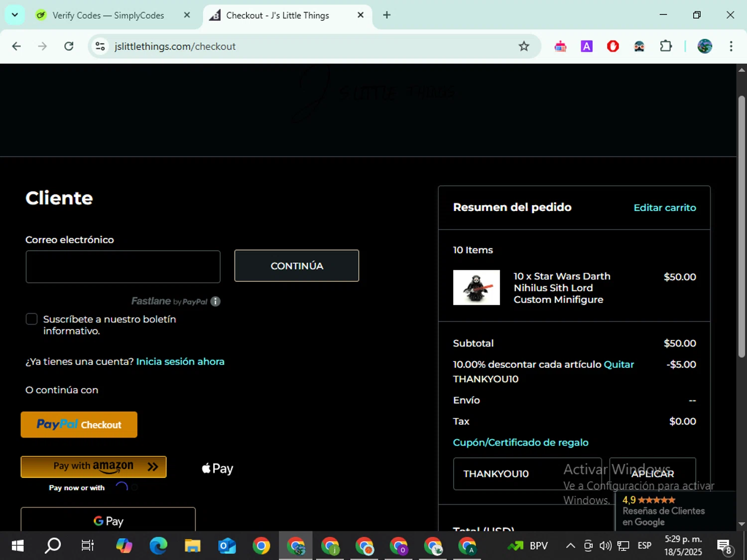
Task: Select the Checkout - J's Little Things tab
Action: 277,15
